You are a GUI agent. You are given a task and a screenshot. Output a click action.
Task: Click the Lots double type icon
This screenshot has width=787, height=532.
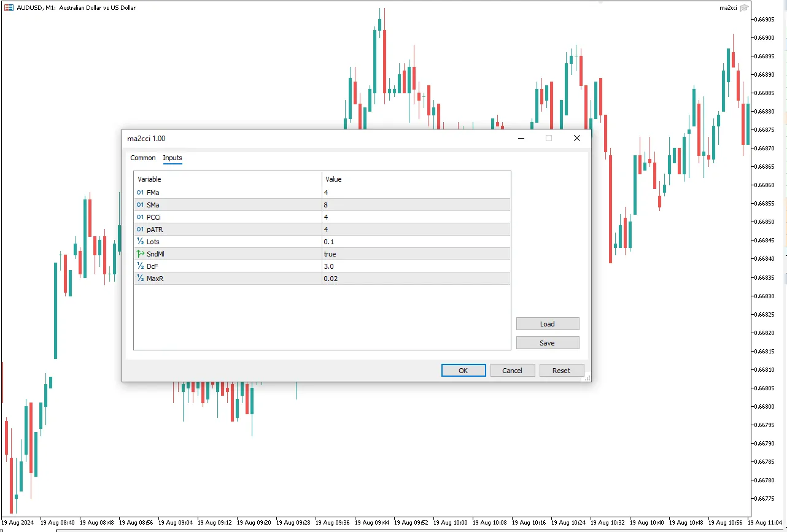coord(140,242)
